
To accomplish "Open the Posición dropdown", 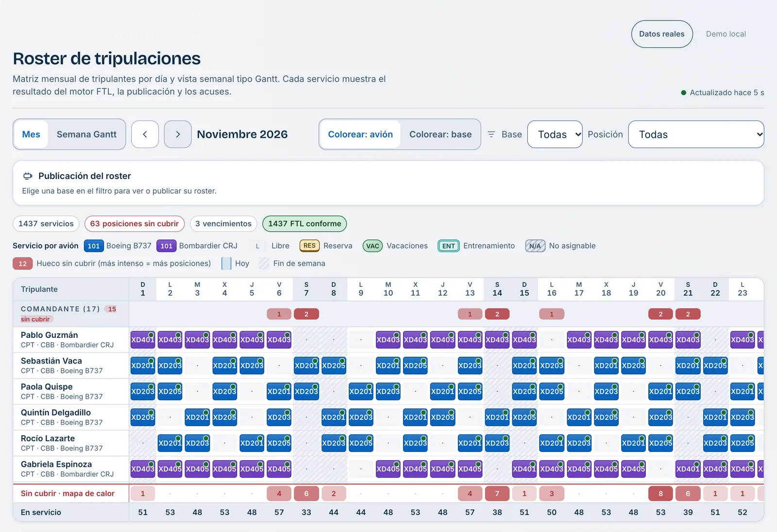I will [x=696, y=134].
